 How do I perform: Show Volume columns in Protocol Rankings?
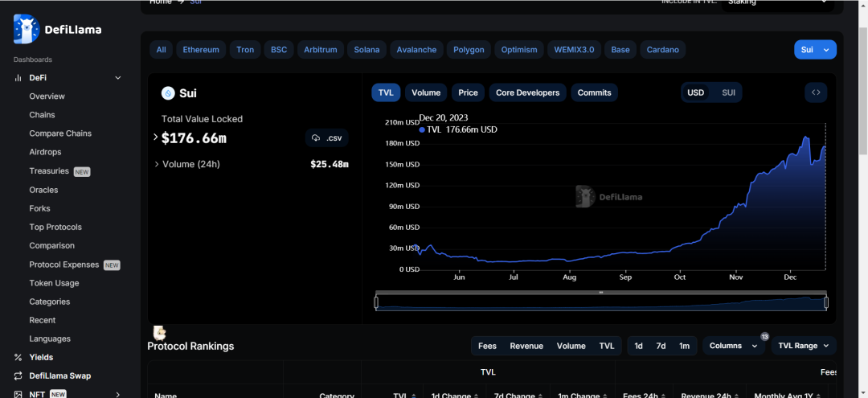click(x=571, y=346)
